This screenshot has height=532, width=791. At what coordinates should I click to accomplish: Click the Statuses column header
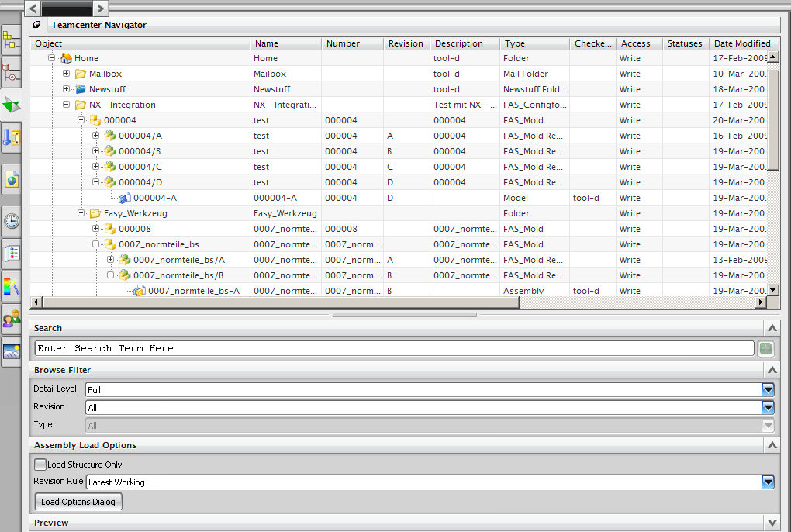point(686,44)
